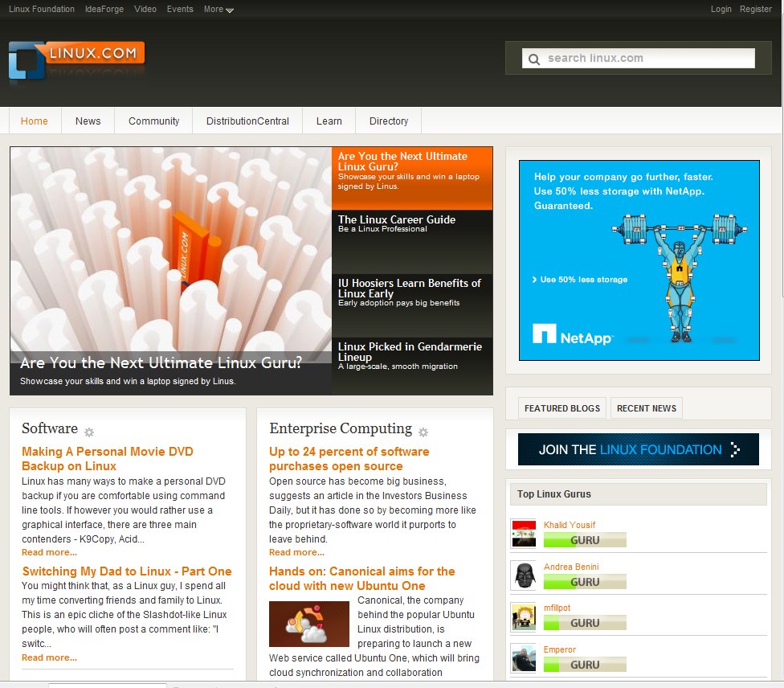
Task: Select the Recent News tab
Action: click(x=647, y=408)
